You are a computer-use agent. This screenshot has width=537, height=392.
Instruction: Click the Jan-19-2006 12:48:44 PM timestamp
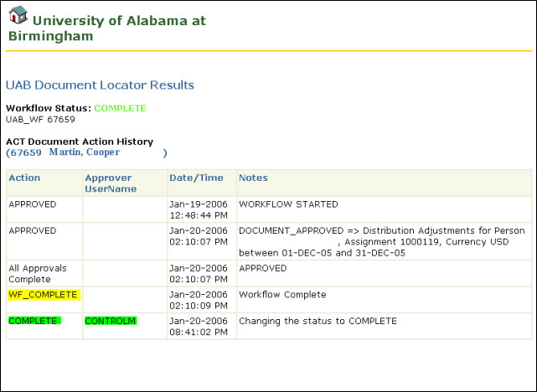pyautogui.click(x=199, y=210)
